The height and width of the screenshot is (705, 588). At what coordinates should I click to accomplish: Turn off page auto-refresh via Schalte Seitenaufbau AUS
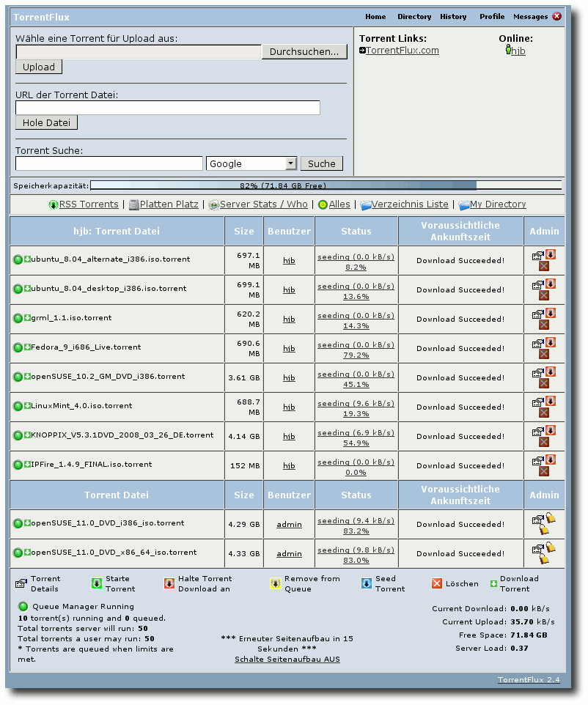pyautogui.click(x=287, y=659)
